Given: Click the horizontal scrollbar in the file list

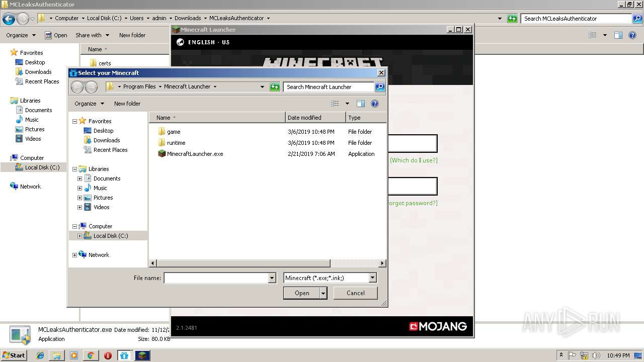Looking at the screenshot, I should [x=244, y=263].
